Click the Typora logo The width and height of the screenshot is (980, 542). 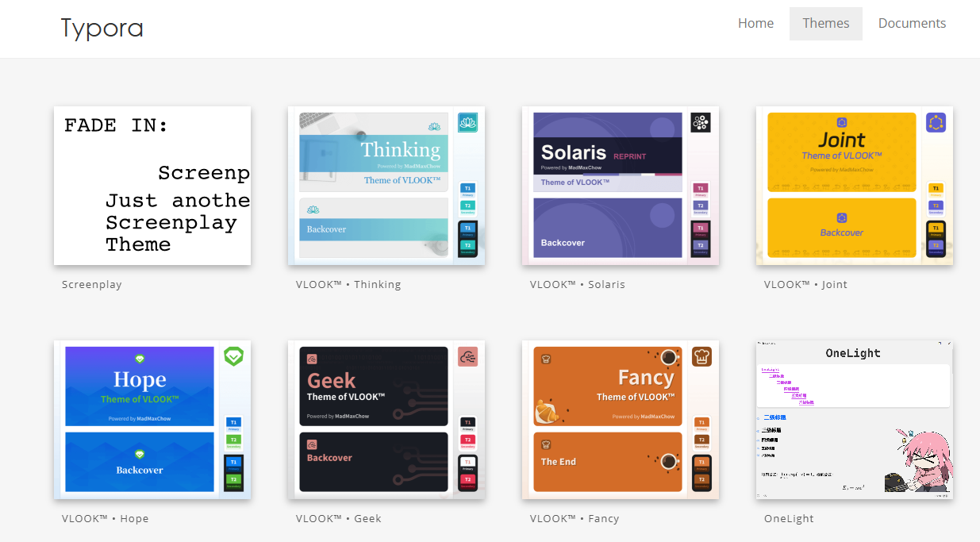click(102, 28)
